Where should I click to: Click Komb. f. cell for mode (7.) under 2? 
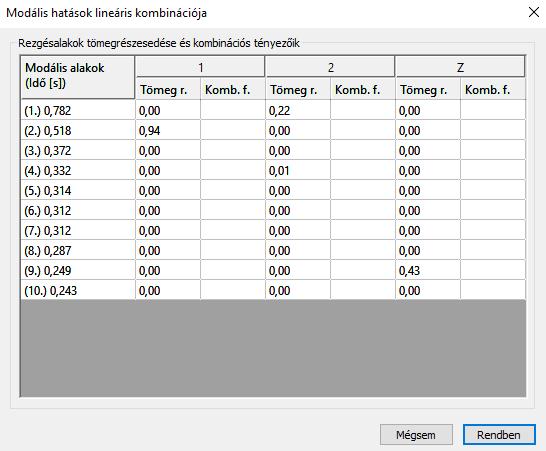[363, 231]
